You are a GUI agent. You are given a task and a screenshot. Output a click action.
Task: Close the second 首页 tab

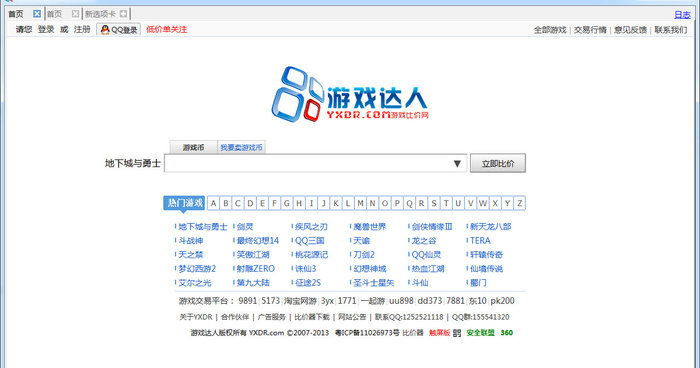(x=75, y=14)
